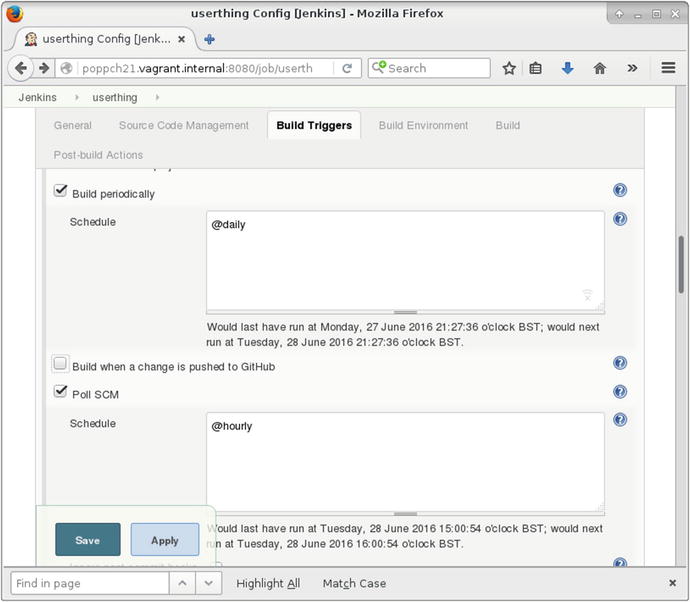Select the userthing Config browser tab

106,39
